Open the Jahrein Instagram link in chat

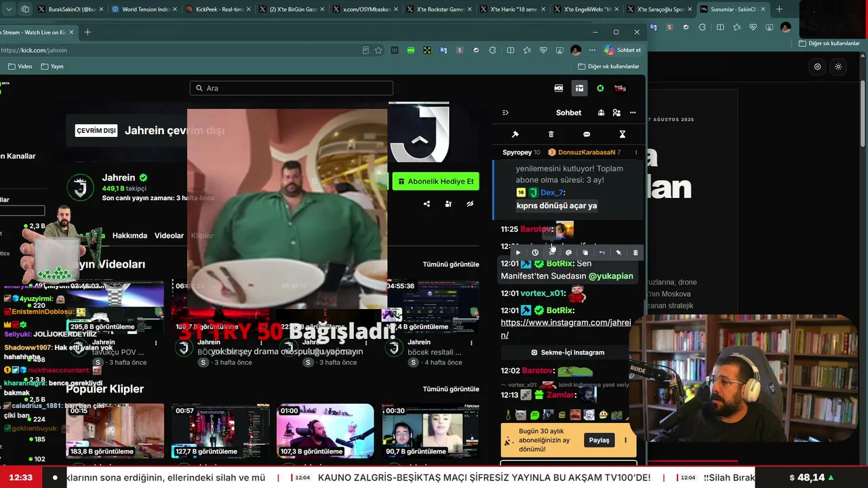tap(566, 329)
